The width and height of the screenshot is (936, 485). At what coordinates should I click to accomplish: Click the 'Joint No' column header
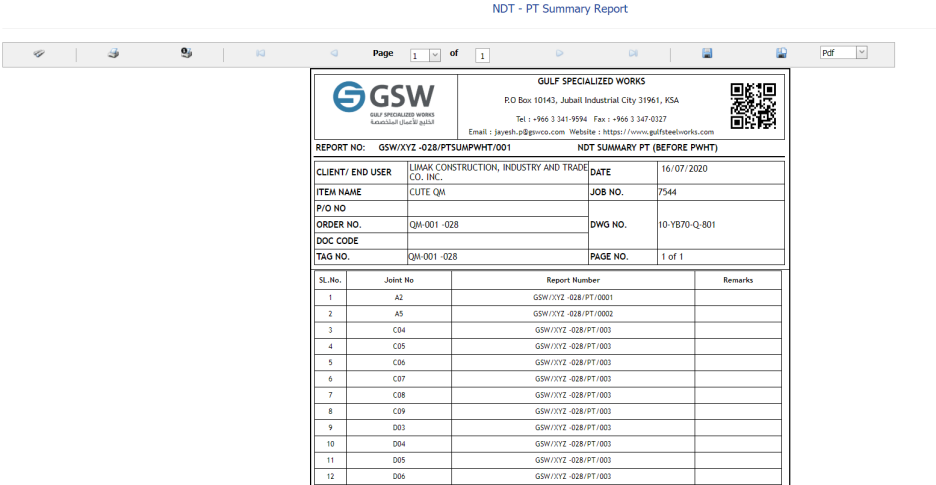tap(399, 280)
